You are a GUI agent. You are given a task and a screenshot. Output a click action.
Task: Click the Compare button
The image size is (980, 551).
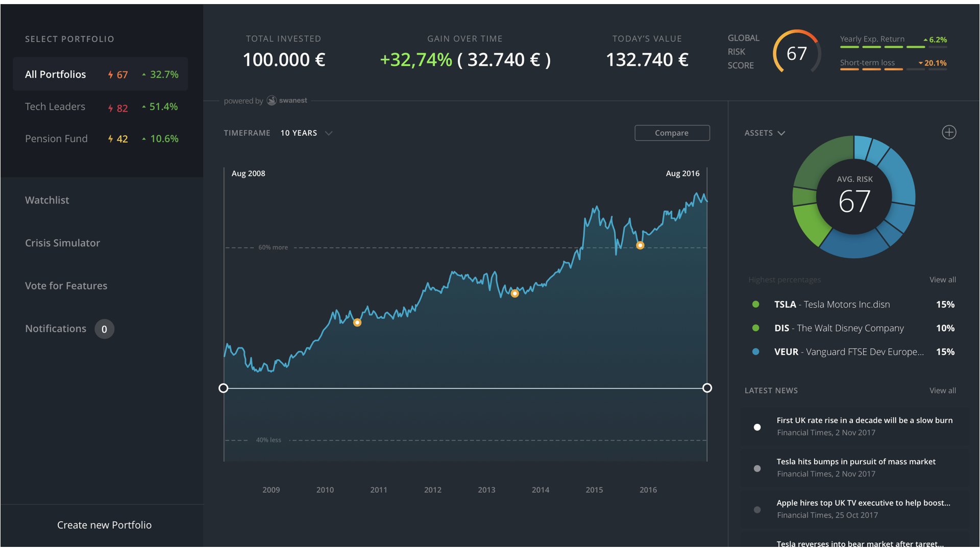pos(672,133)
